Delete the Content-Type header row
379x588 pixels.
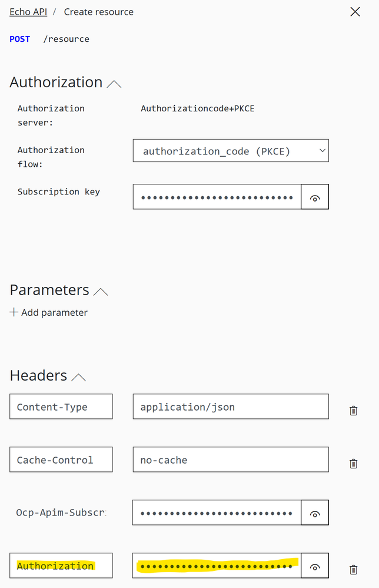click(x=353, y=411)
